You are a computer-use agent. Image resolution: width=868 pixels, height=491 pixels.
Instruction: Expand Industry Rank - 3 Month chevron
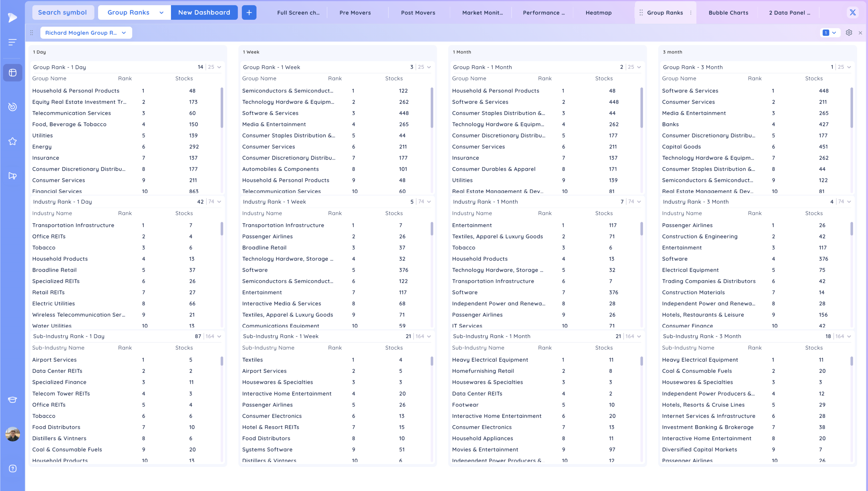click(849, 202)
